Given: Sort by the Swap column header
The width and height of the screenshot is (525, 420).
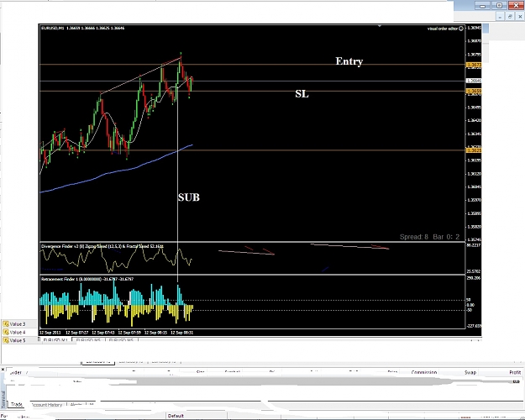Looking at the screenshot, I should coord(470,372).
